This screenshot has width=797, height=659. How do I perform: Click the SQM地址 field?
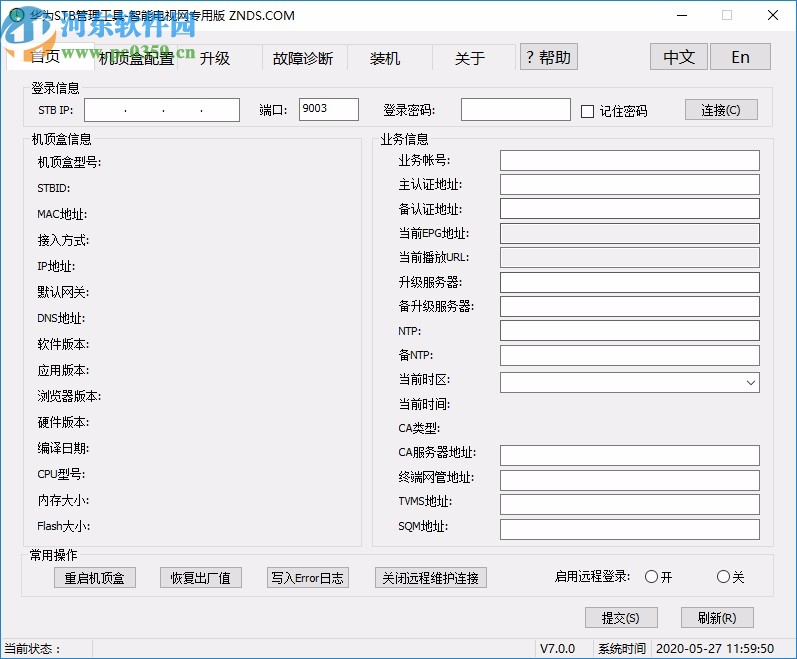(629, 528)
